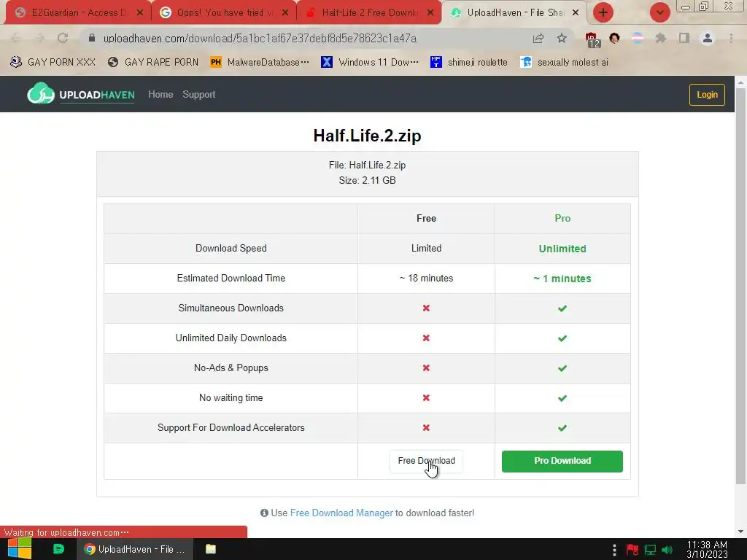Click the ~ 18 minutes cell

pos(426,278)
